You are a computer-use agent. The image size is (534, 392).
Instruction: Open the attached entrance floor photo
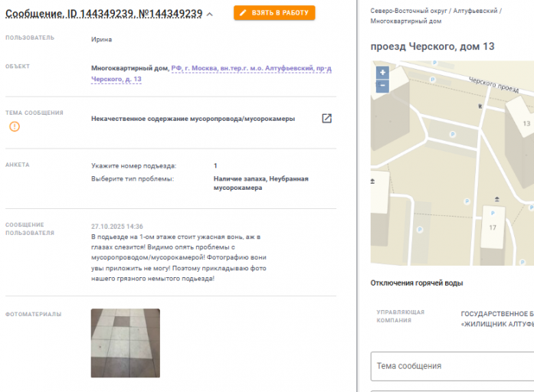point(126,343)
